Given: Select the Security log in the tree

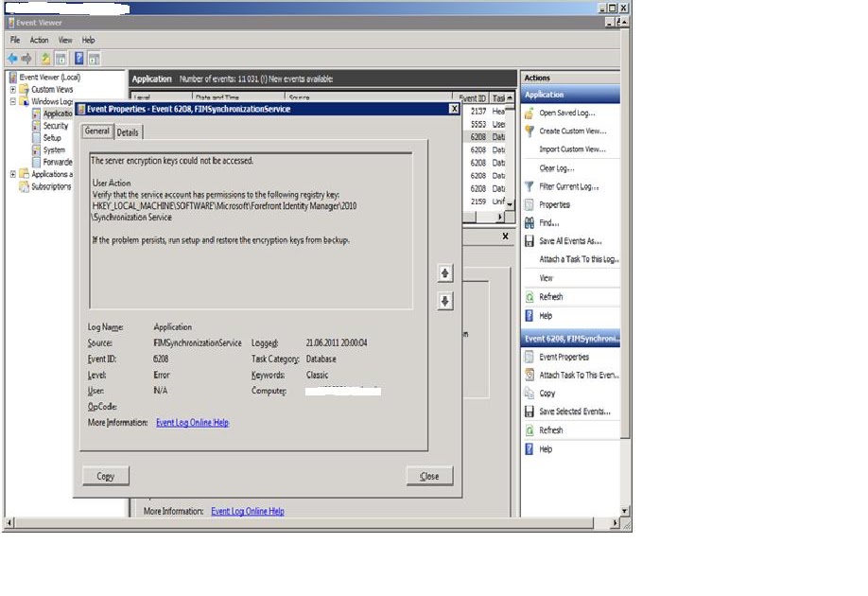Looking at the screenshot, I should pyautogui.click(x=58, y=125).
